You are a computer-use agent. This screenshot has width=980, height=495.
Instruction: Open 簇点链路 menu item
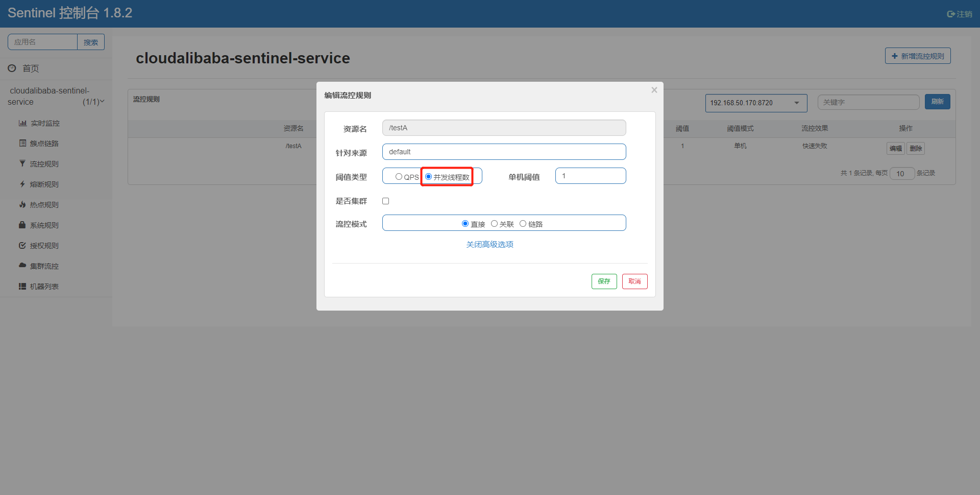[44, 144]
